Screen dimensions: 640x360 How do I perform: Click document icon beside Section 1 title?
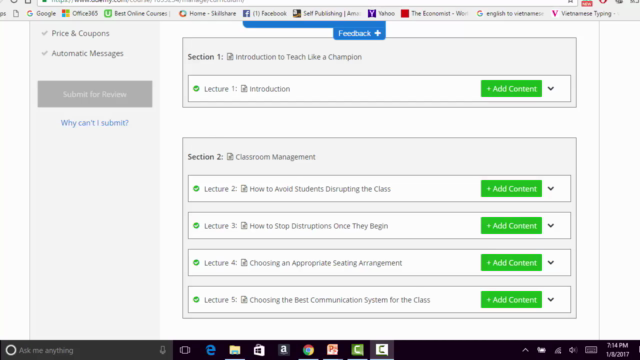(x=230, y=56)
